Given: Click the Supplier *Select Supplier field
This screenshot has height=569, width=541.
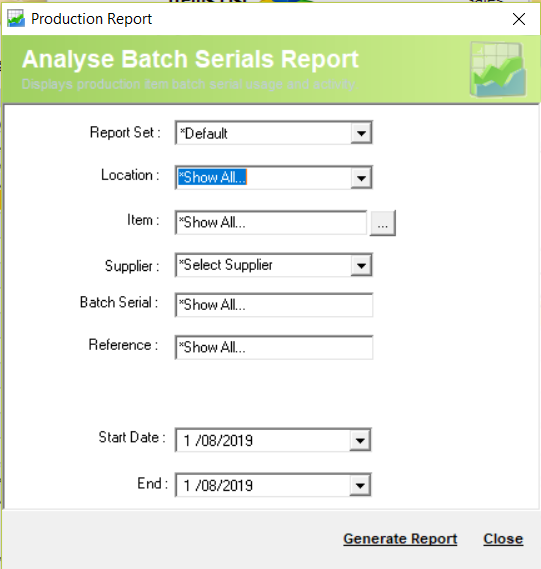Looking at the screenshot, I should coord(263,265).
